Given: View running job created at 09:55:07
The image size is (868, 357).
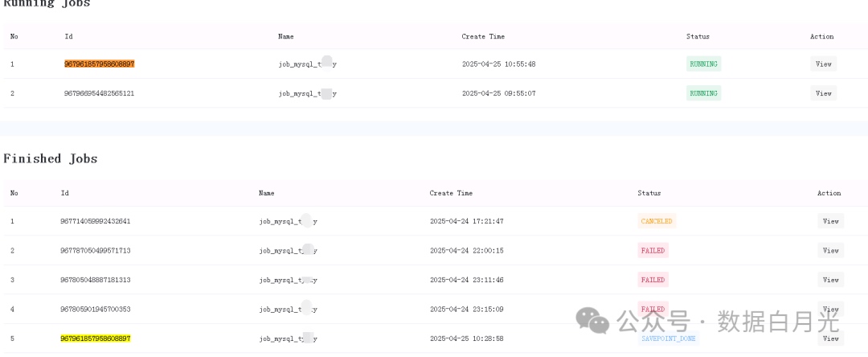Looking at the screenshot, I should point(823,93).
